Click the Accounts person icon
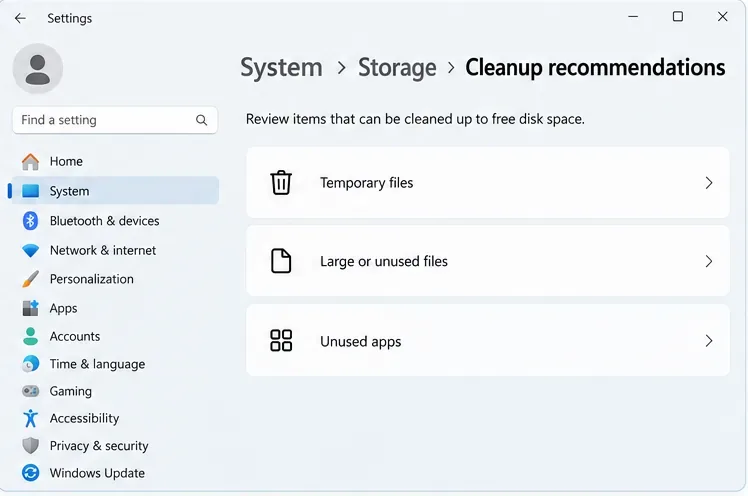The width and height of the screenshot is (748, 496). pos(31,336)
